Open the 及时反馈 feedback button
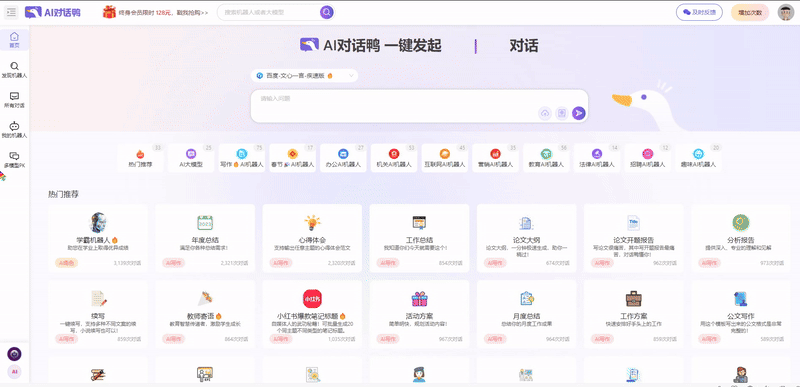Image resolution: width=800 pixels, height=387 pixels. 699,12
